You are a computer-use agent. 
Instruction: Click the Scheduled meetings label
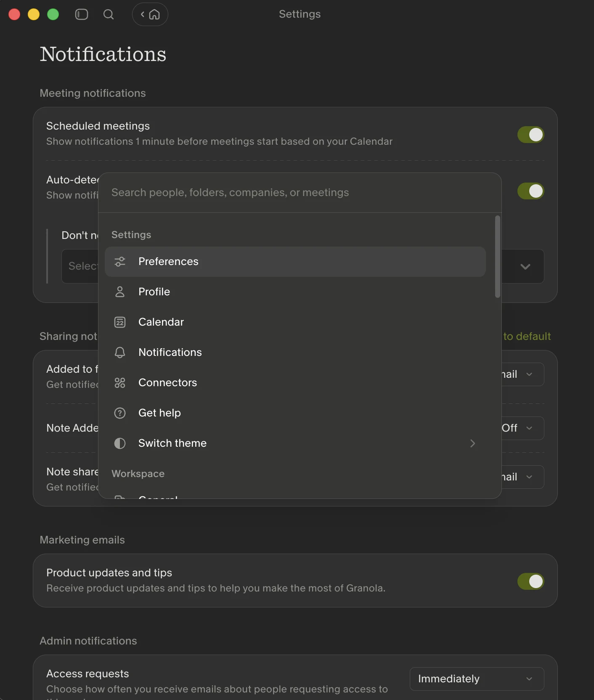pos(98,126)
